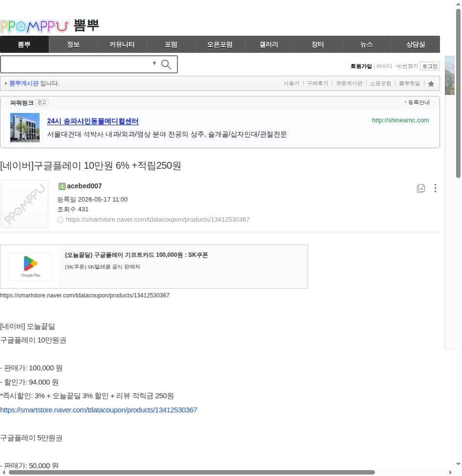Open the gray smartstore source link under 조회수

pos(158,220)
